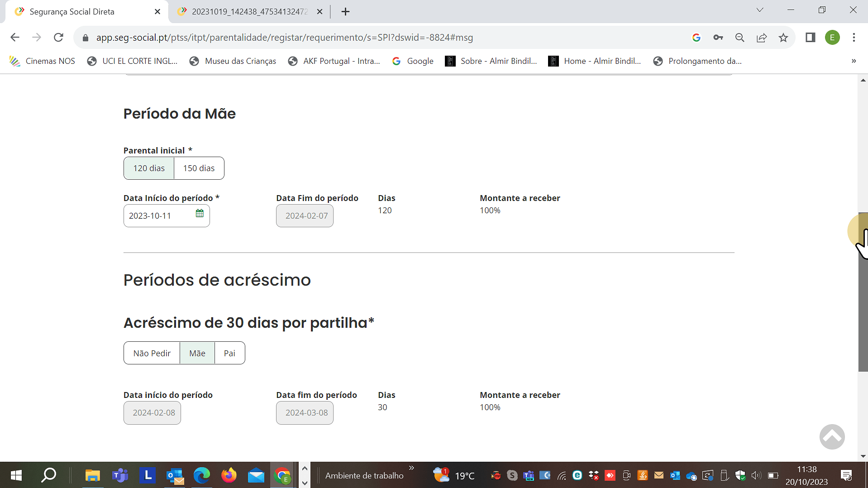Open the calendar date picker icon
This screenshot has height=488, width=868.
pos(200,214)
